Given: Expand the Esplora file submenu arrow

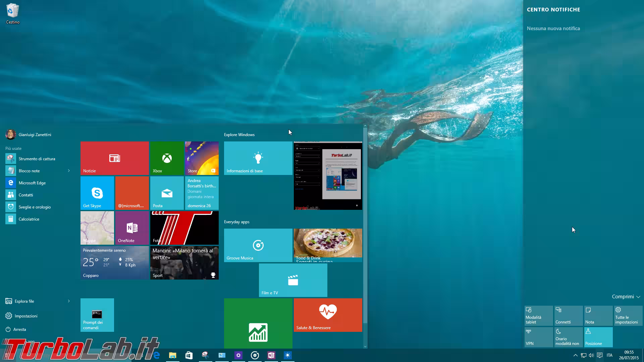Looking at the screenshot, I should pos(69,301).
